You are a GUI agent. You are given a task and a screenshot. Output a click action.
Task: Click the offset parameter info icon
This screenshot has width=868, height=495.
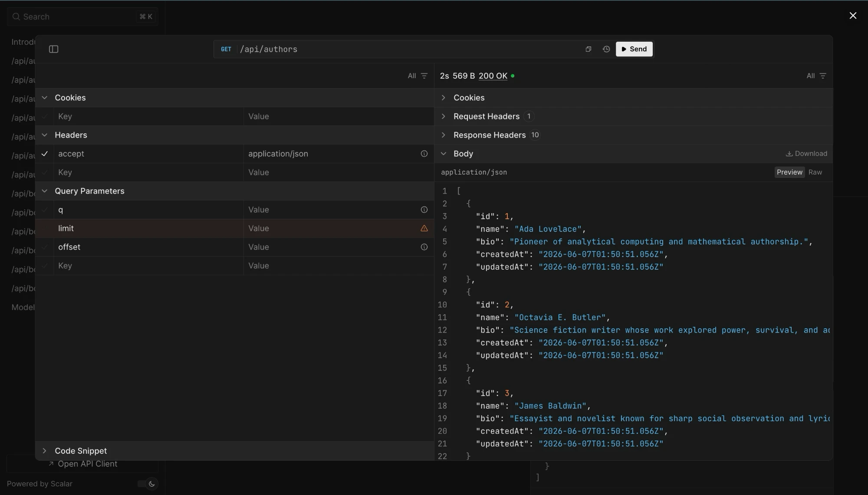pos(424,247)
